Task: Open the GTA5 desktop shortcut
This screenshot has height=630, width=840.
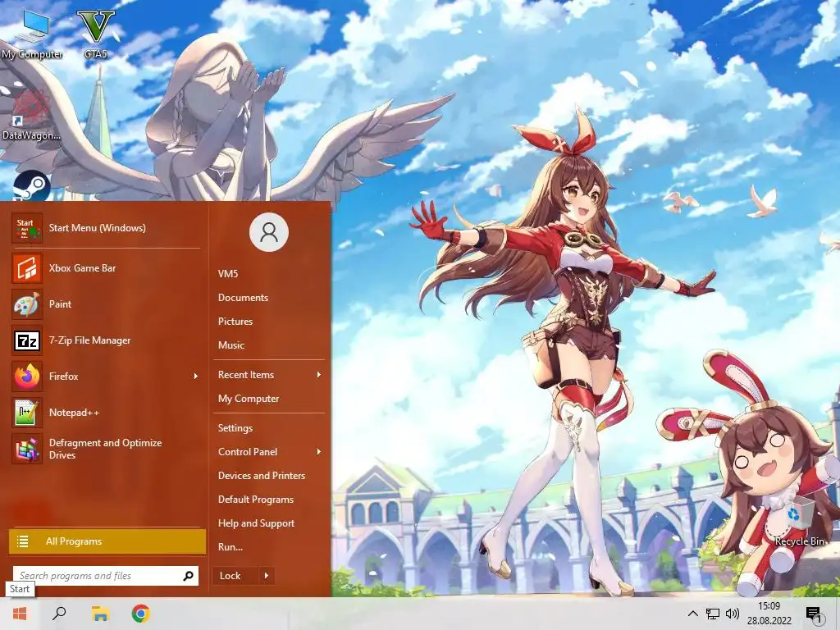Action: click(x=96, y=33)
